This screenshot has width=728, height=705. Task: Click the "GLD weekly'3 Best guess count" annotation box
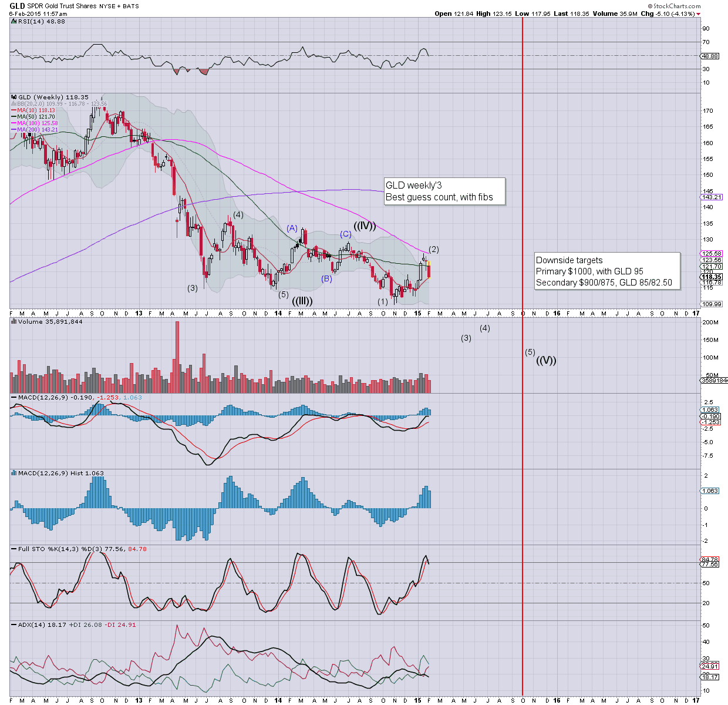point(444,192)
